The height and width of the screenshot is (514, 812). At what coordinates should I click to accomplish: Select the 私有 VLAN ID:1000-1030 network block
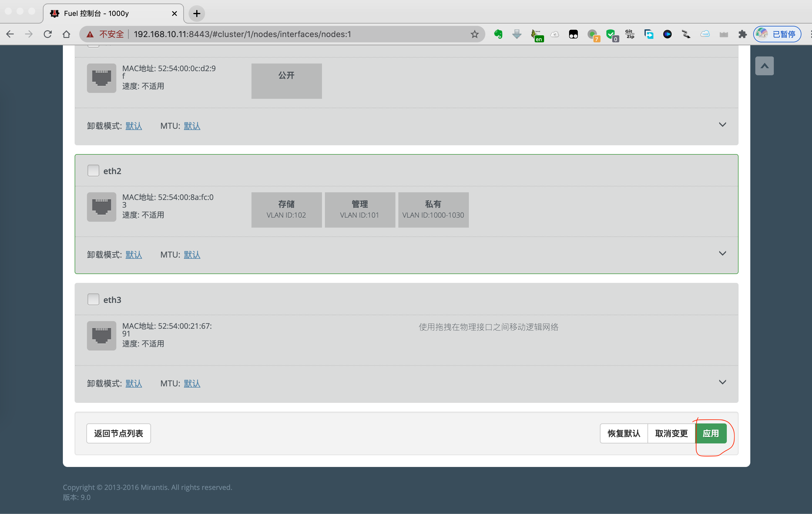point(433,210)
